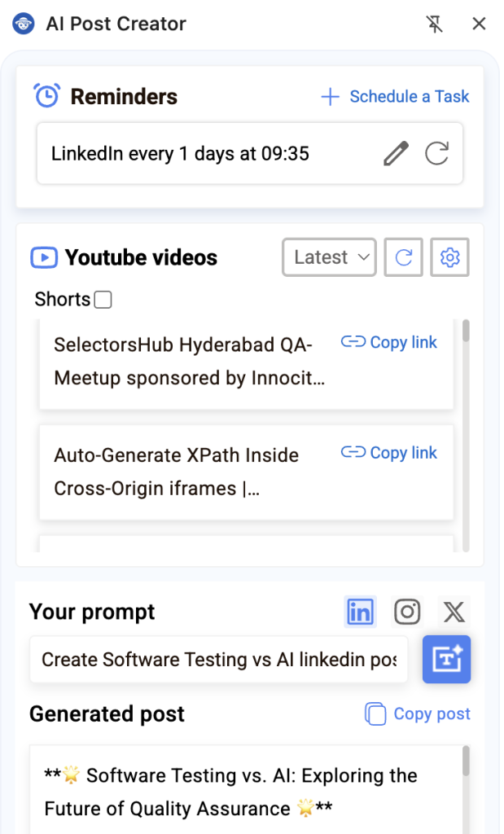Copy link for the Auto-Generate XPath video
504x834 pixels.
click(388, 453)
